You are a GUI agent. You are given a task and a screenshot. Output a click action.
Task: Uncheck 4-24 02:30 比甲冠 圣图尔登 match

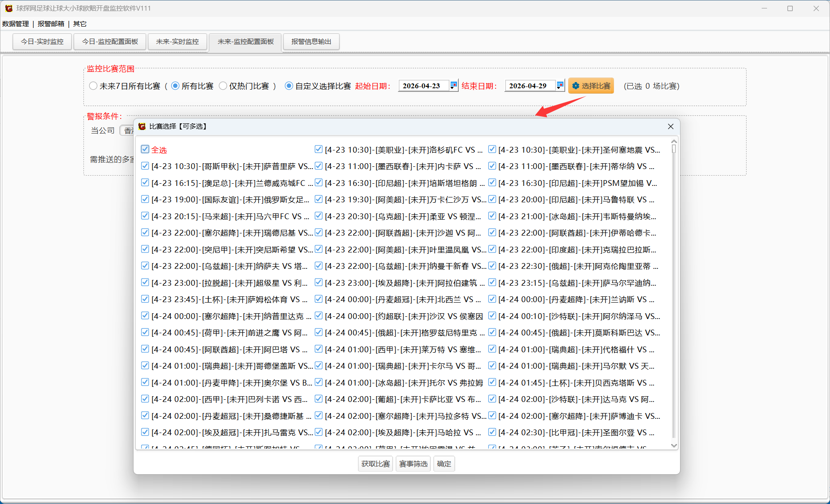pos(492,432)
